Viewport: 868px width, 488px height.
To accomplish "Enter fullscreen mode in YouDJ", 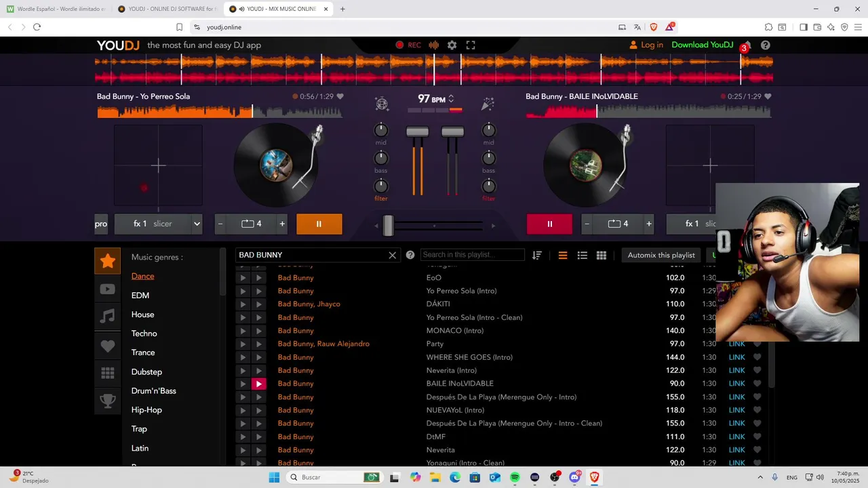I will click(471, 45).
